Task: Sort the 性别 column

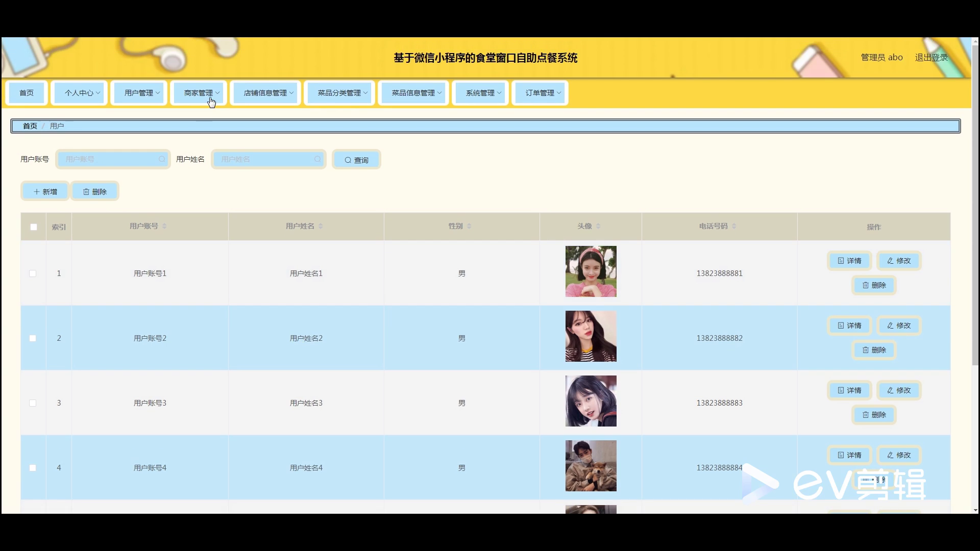Action: tap(469, 226)
